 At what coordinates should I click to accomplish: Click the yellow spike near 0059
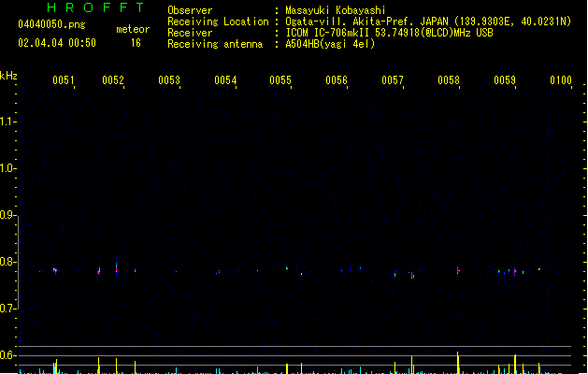click(x=515, y=364)
